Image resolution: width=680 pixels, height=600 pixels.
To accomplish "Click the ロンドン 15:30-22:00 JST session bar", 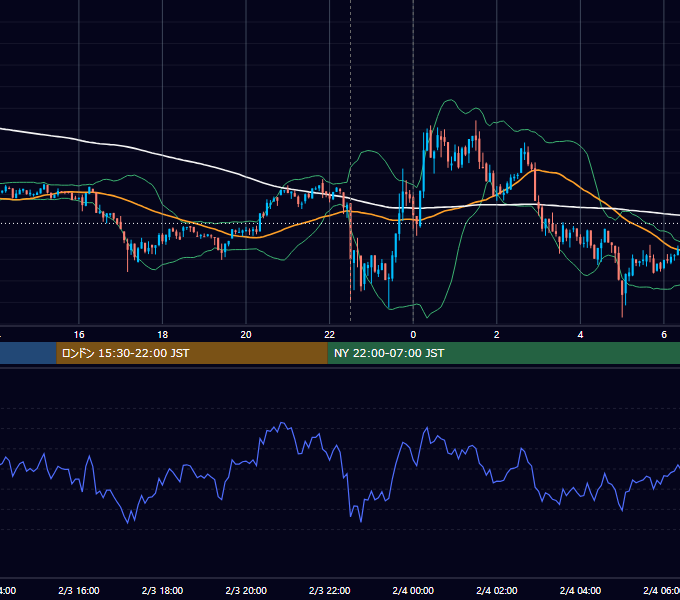I will [x=192, y=353].
